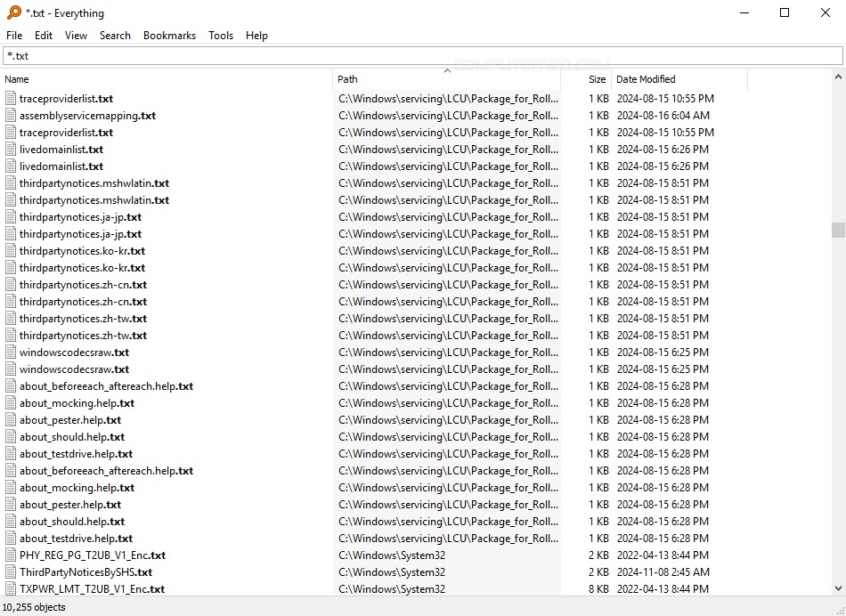Click the System32 path of ThirdPartyNoticesBySHS.txt
Image resolution: width=846 pixels, height=616 pixels.
tap(392, 571)
